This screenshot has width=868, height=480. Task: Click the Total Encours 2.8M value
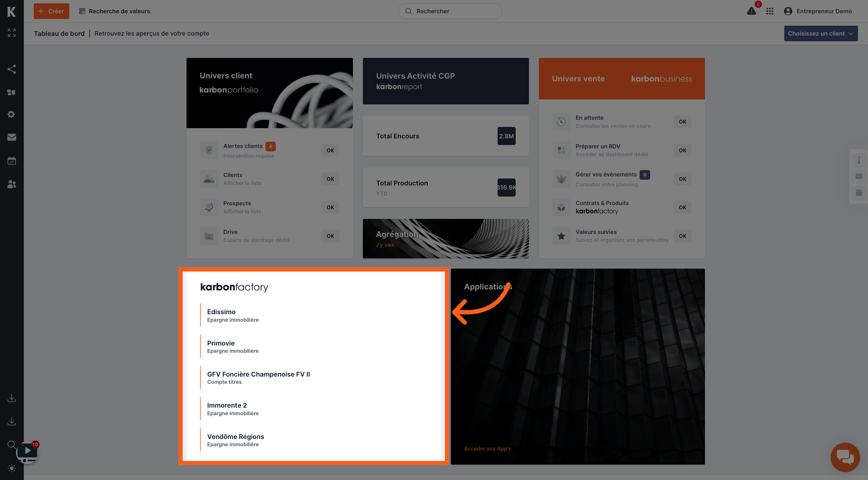click(x=506, y=136)
